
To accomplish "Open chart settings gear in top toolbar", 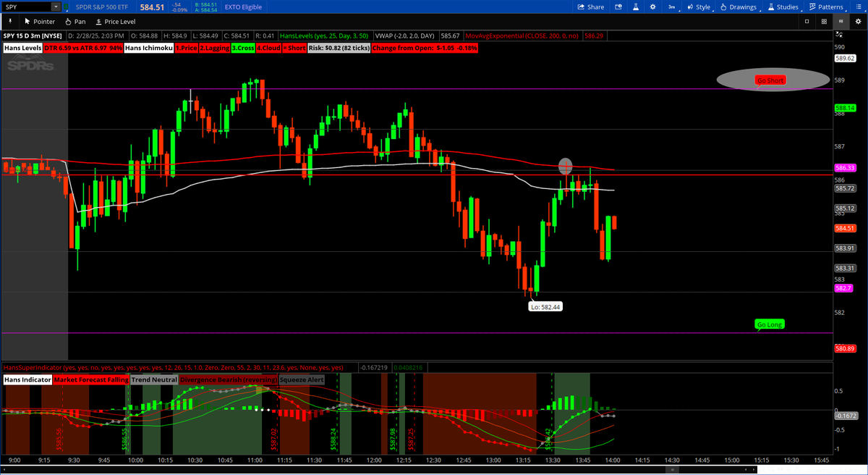I will (652, 7).
